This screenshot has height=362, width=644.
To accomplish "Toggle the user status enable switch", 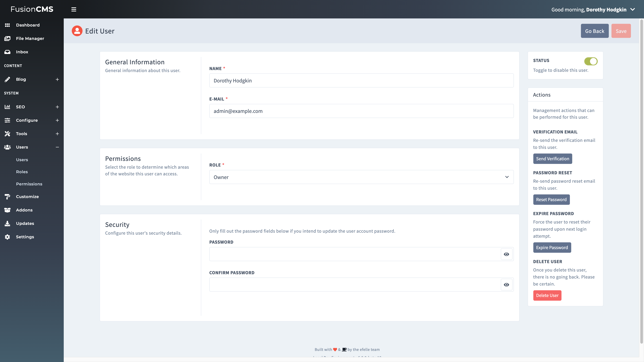I will [591, 61].
